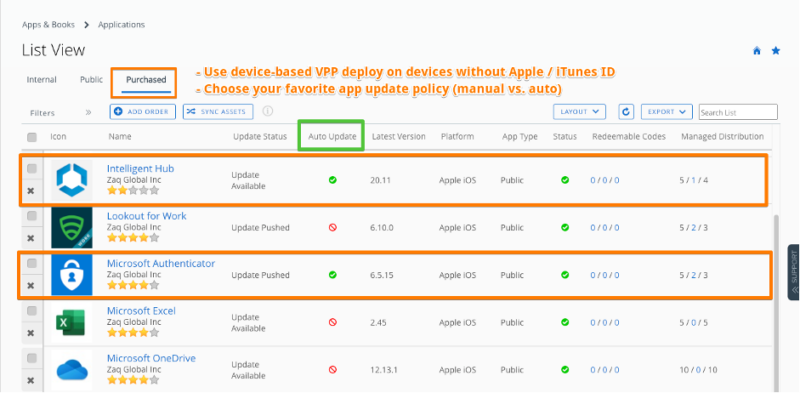The image size is (800, 393).
Task: Switch to the Internal tab
Action: pos(41,80)
